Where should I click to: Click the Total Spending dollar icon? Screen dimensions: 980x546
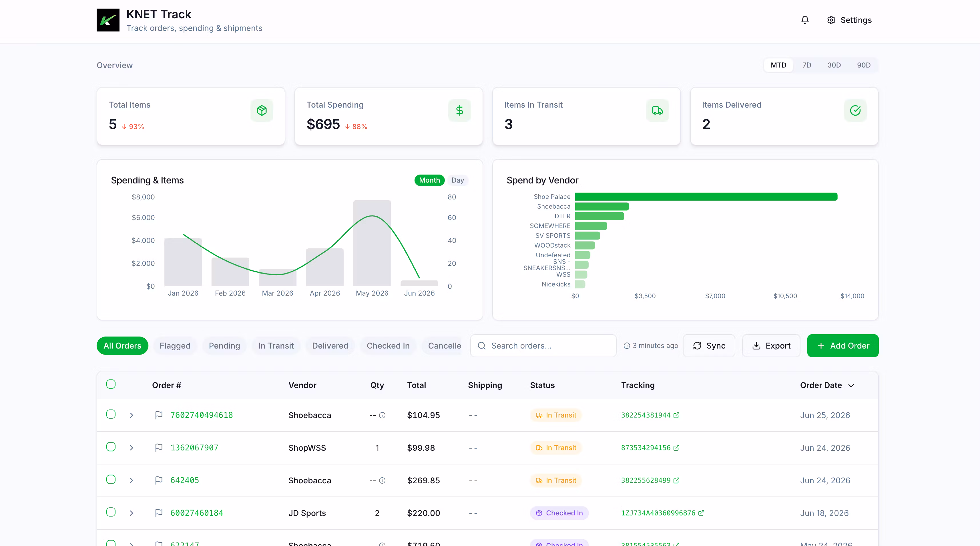(460, 110)
